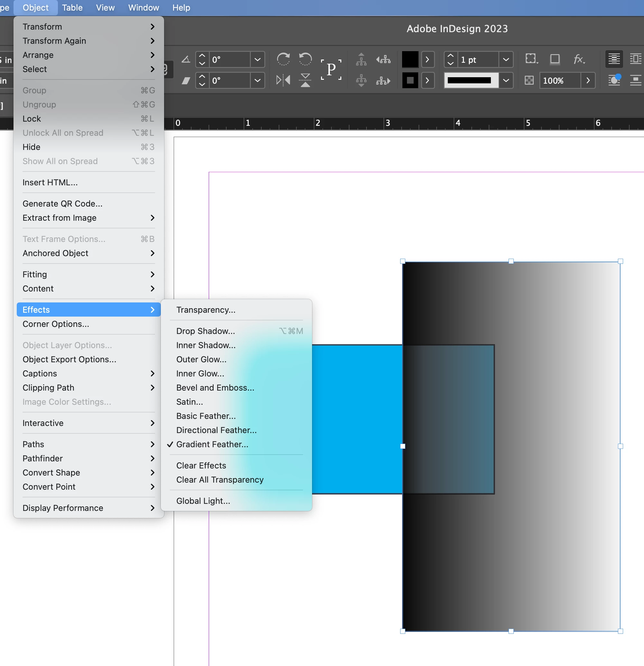
Task: Open the Table menu
Action: point(72,7)
